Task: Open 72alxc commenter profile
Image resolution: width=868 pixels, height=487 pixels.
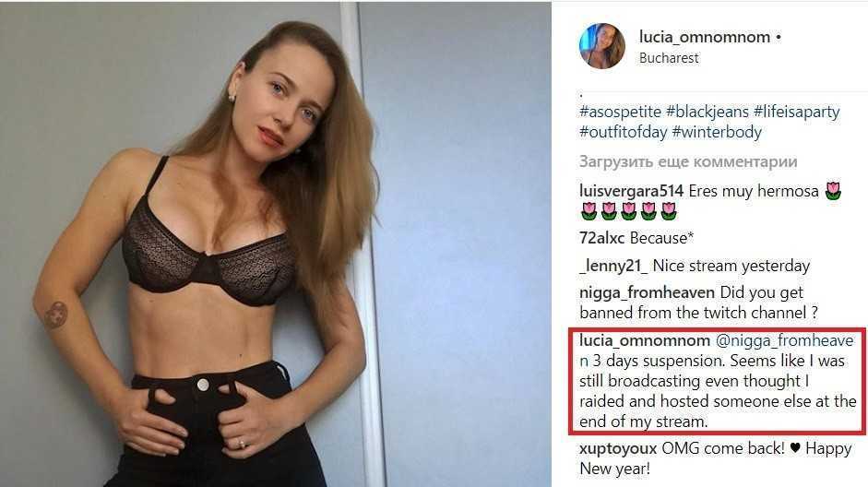Action: coord(601,238)
